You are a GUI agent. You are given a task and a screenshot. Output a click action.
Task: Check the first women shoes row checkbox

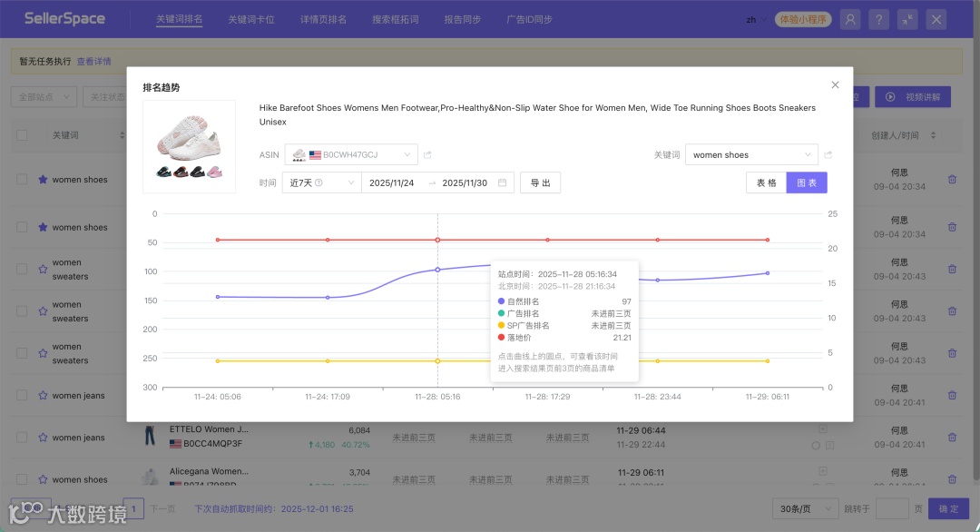click(x=22, y=180)
